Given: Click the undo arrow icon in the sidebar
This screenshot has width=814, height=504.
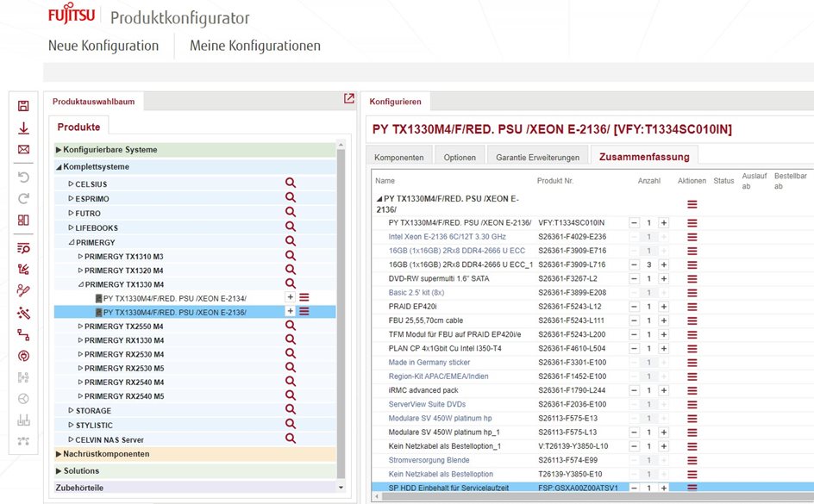Looking at the screenshot, I should pyautogui.click(x=23, y=177).
